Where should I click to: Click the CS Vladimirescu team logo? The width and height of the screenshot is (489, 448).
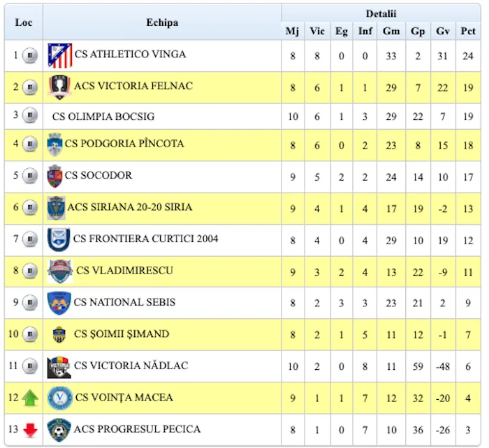click(x=60, y=271)
